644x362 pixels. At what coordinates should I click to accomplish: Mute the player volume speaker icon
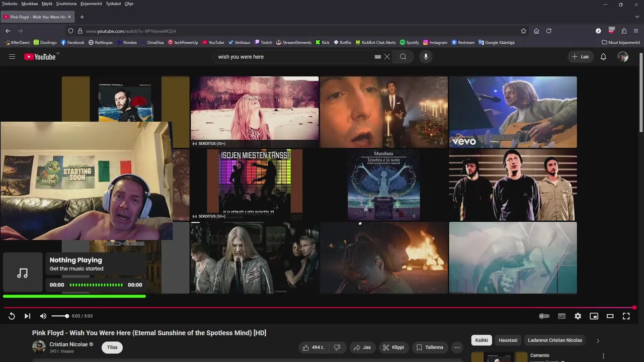(x=43, y=316)
